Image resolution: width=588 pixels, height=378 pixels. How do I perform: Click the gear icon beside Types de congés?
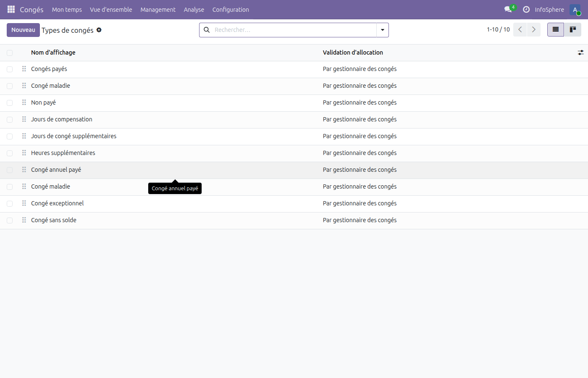tap(99, 30)
